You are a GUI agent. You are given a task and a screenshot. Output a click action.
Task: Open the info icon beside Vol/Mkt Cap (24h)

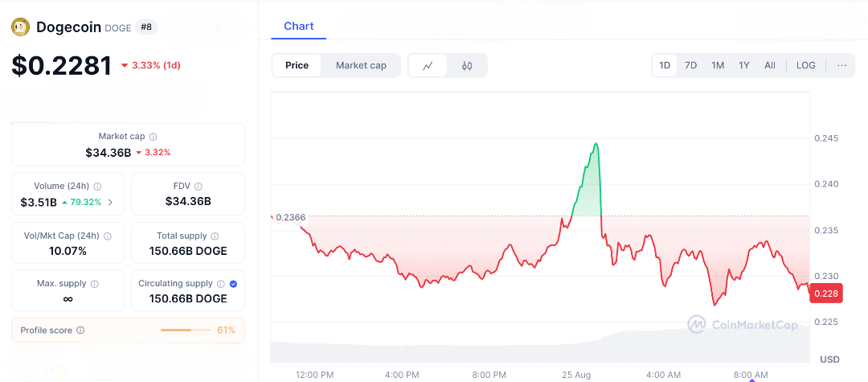108,236
